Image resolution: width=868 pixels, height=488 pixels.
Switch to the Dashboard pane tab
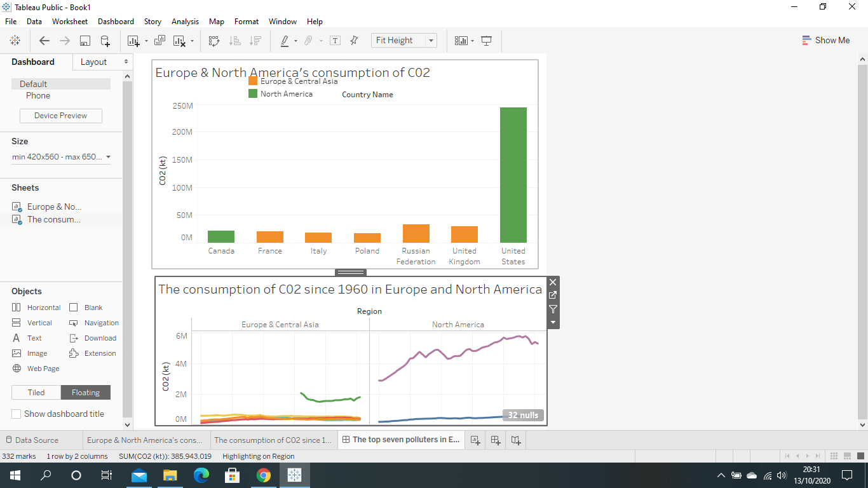[33, 62]
